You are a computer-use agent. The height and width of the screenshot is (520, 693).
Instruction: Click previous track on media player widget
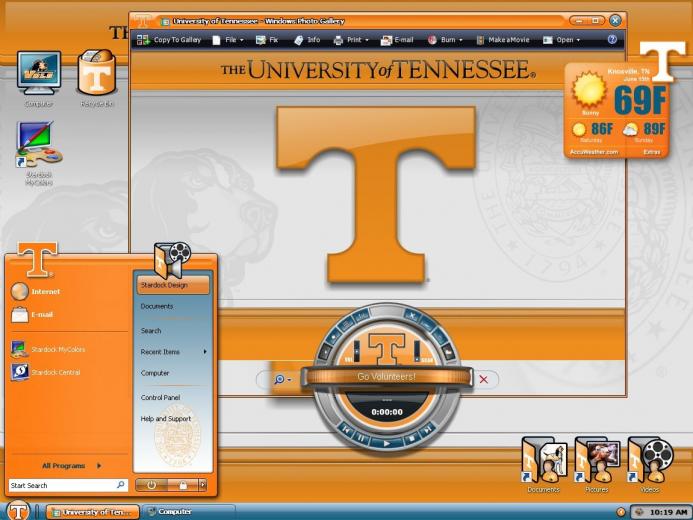click(x=346, y=429)
